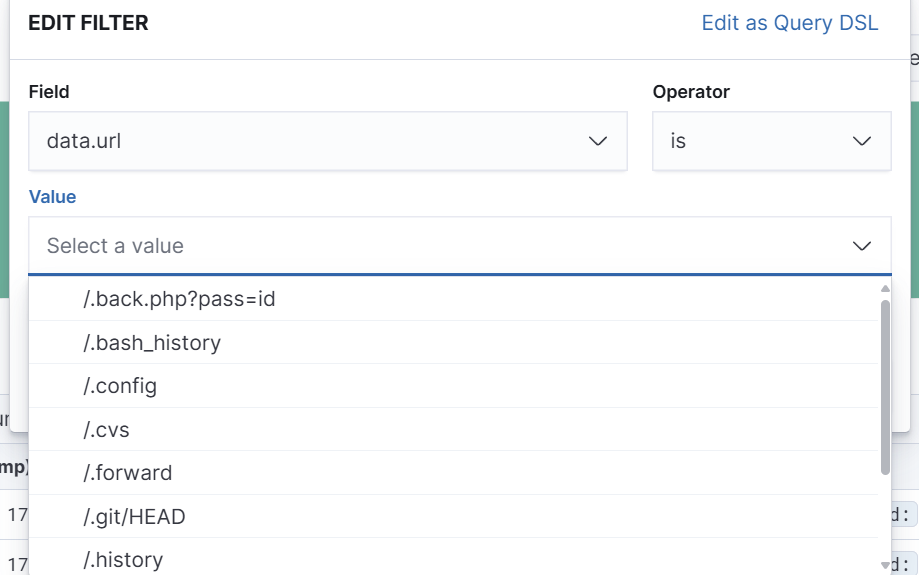The height and width of the screenshot is (575, 919).
Task: Choose /.bash_history from the list
Action: [152, 343]
